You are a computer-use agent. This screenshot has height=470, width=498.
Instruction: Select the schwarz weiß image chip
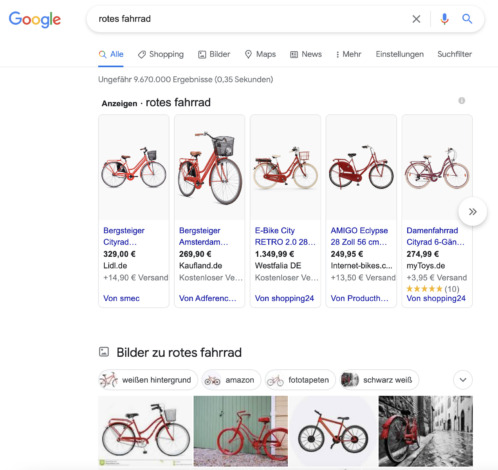[x=379, y=380]
